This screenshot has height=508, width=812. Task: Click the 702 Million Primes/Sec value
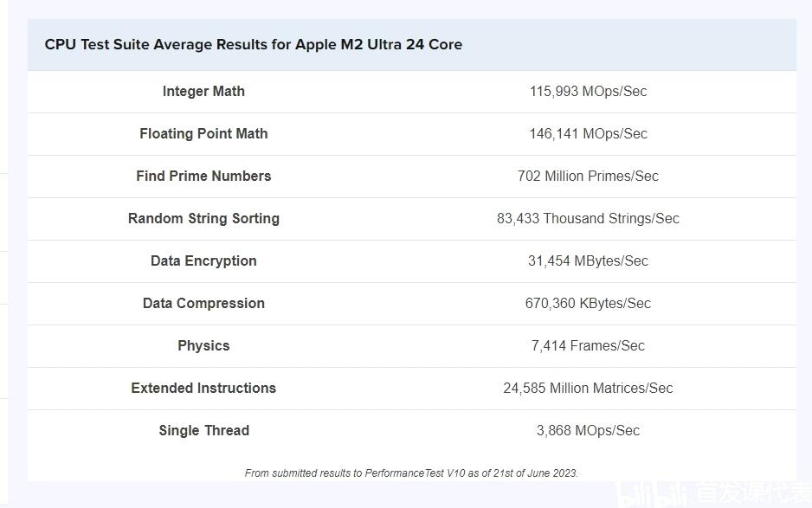point(588,176)
